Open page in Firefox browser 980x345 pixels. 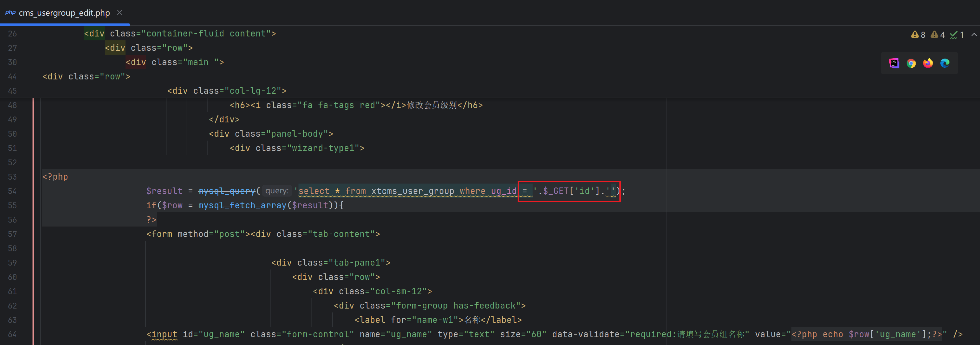928,63
